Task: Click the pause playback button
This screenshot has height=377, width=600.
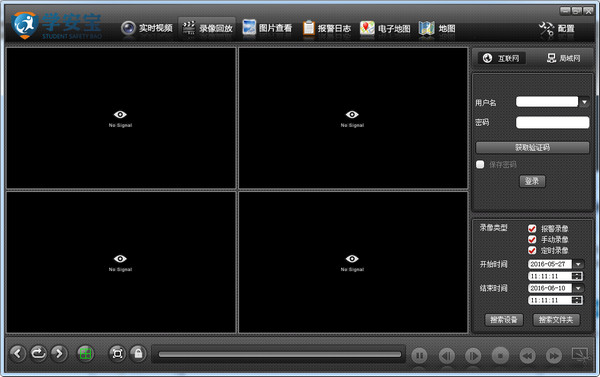Action: click(x=419, y=356)
